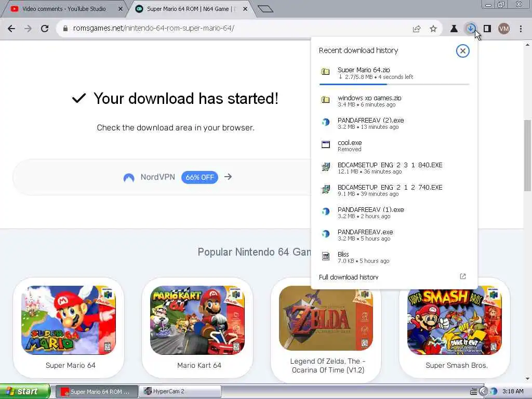The image size is (532, 399).
Task: Open Full download history link
Action: (349, 277)
